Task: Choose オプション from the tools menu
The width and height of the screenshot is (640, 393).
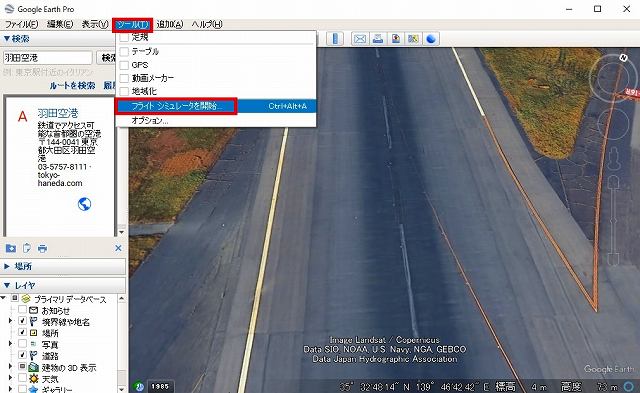Action: [x=216, y=120]
